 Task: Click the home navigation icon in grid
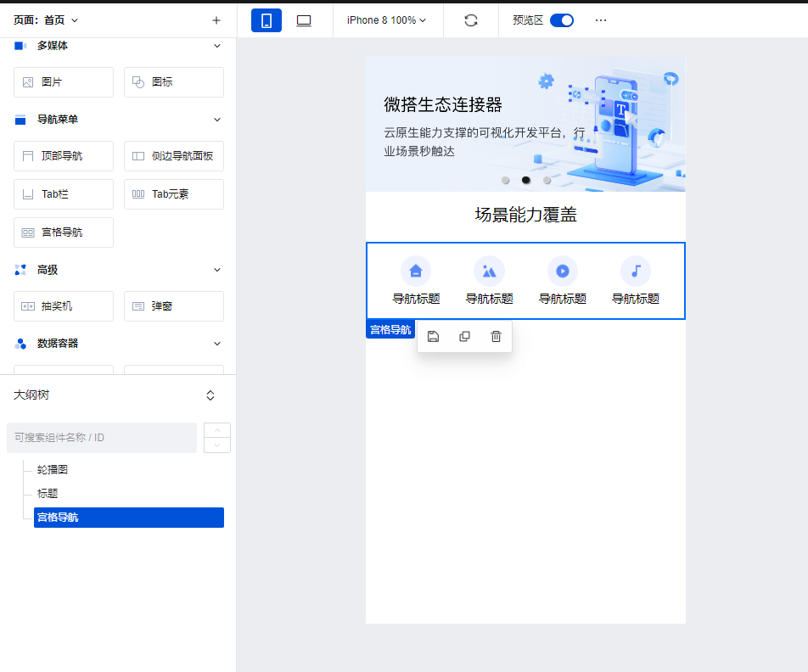(x=416, y=271)
